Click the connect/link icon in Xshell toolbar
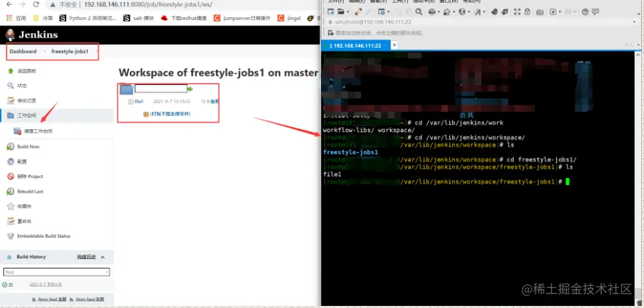644x308 pixels. tap(358, 12)
